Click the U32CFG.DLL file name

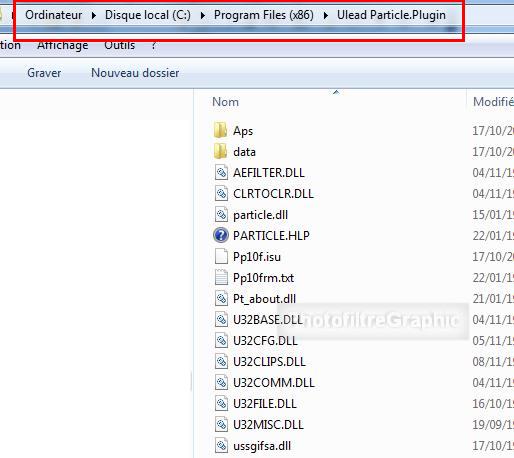[x=265, y=341]
